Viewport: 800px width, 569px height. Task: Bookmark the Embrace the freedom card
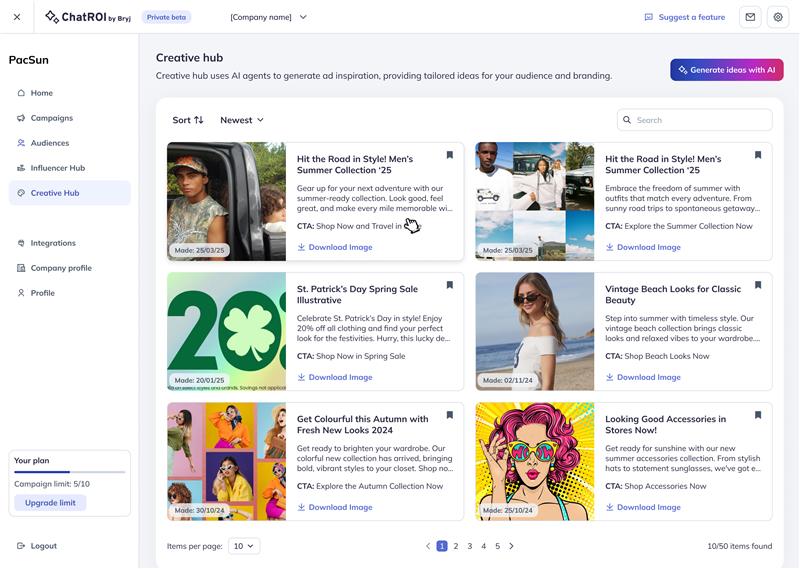click(x=758, y=155)
